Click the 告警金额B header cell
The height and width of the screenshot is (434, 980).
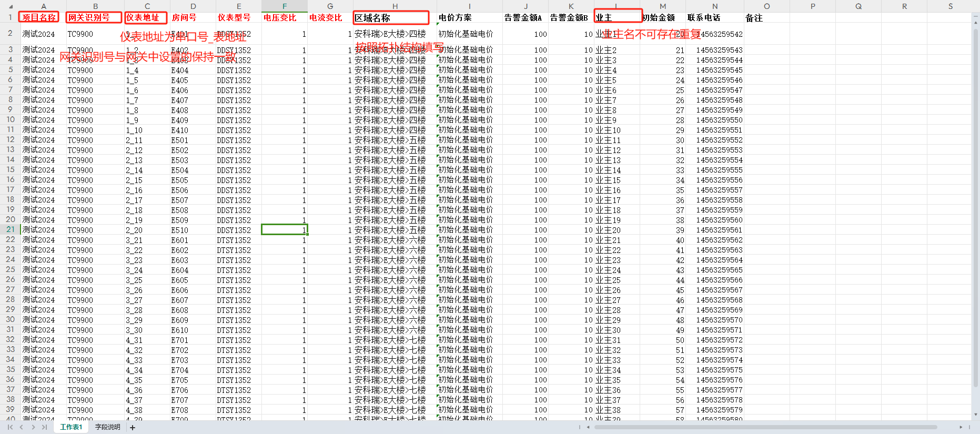coord(571,17)
